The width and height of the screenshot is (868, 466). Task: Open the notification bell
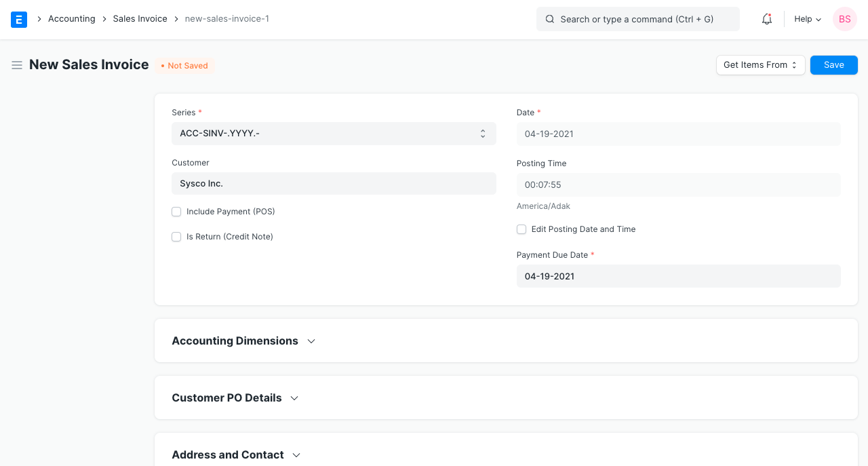tap(766, 19)
